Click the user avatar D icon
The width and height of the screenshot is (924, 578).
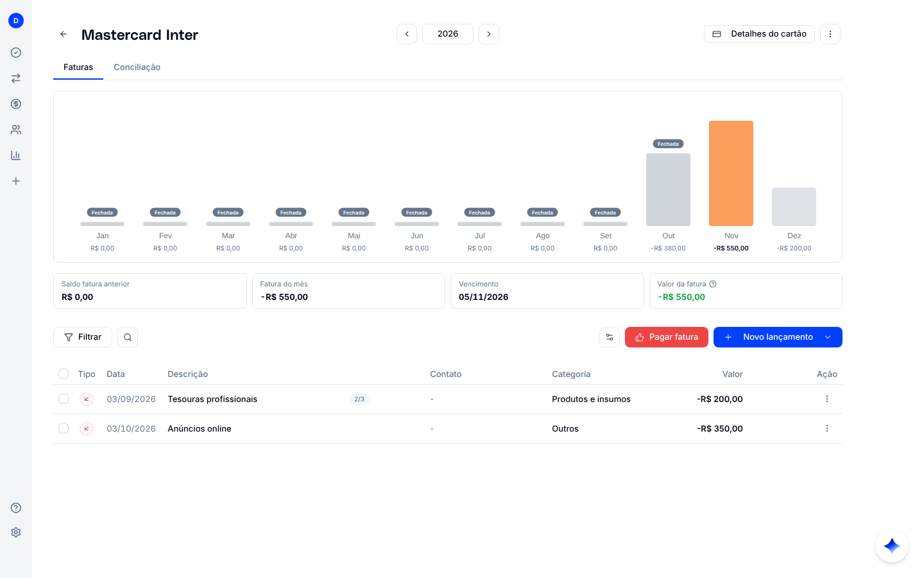(16, 21)
